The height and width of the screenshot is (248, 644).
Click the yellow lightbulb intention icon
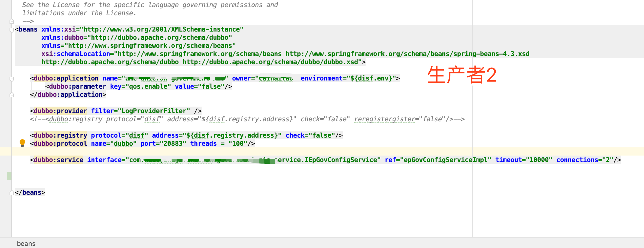click(x=22, y=143)
